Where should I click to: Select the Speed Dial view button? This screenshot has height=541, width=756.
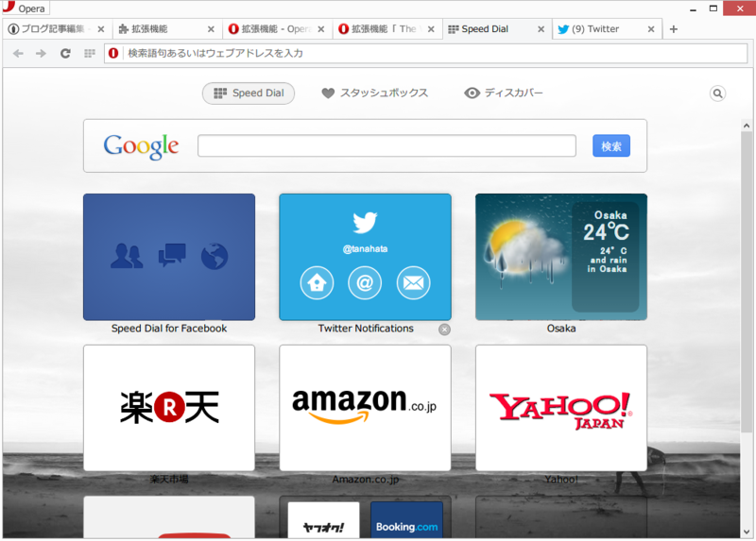tap(249, 93)
